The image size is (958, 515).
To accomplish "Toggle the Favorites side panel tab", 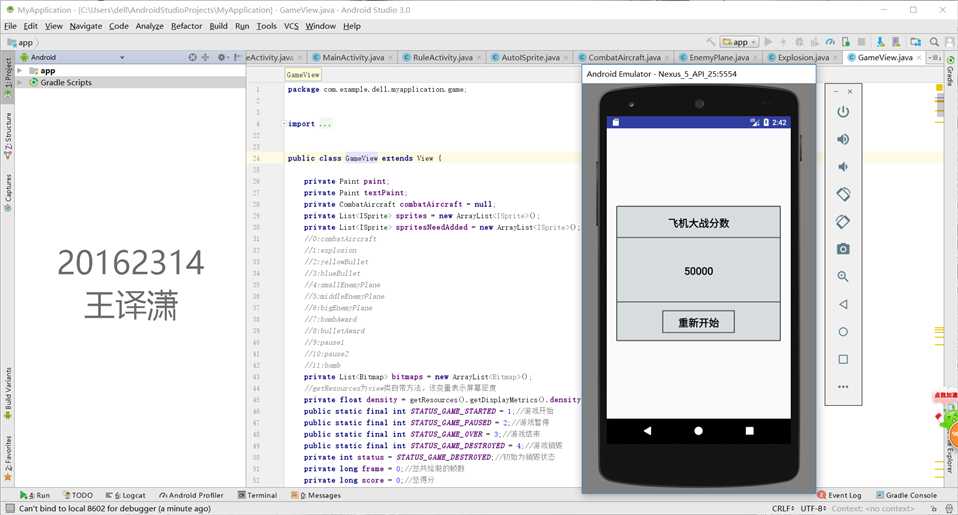I will pyautogui.click(x=8, y=458).
